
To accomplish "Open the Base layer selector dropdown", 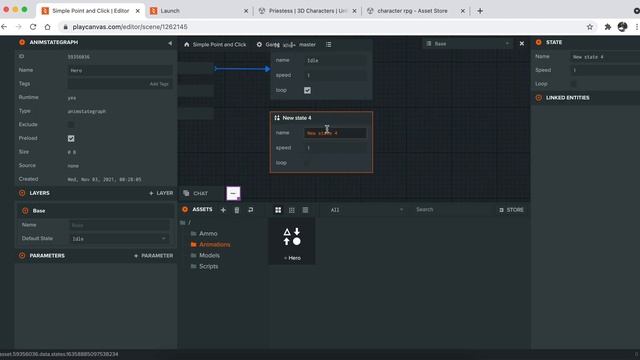I will point(468,44).
